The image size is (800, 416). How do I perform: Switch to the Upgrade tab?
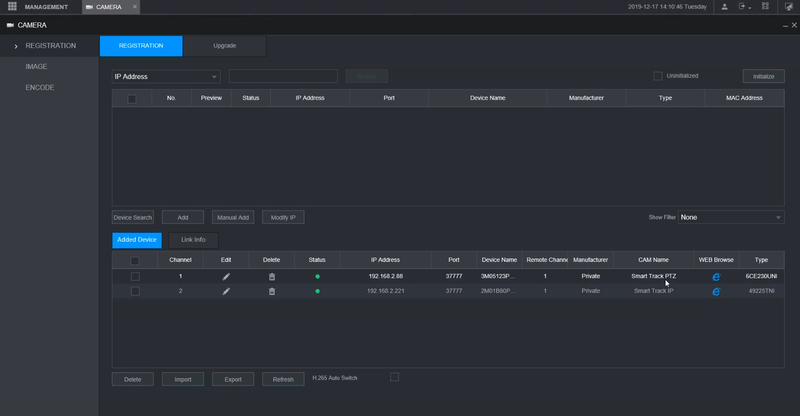(224, 46)
